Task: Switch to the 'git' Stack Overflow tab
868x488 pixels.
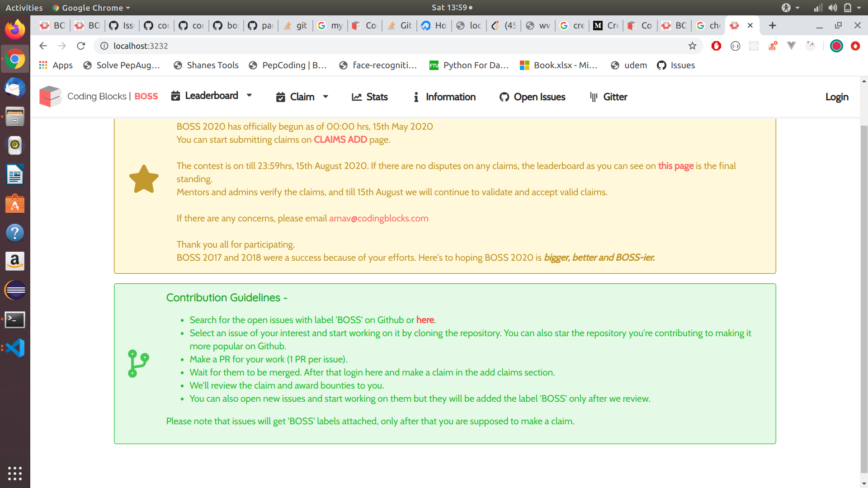Action: pos(295,25)
